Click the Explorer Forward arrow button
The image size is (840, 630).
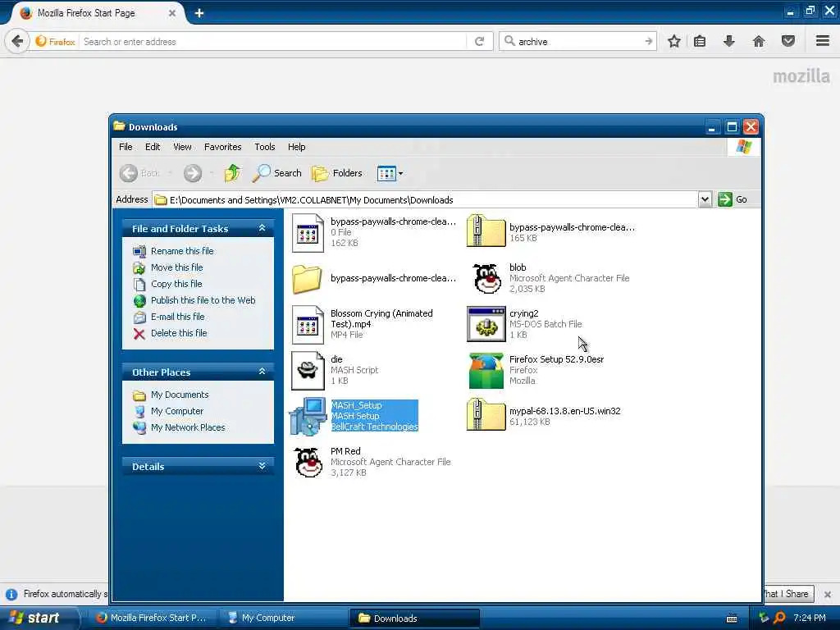(x=192, y=173)
